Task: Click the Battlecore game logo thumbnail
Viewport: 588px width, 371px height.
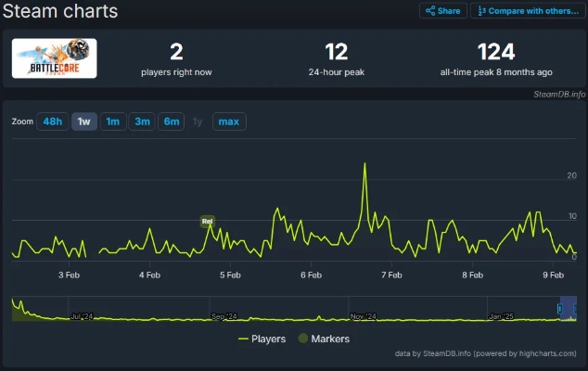Action: (x=54, y=58)
